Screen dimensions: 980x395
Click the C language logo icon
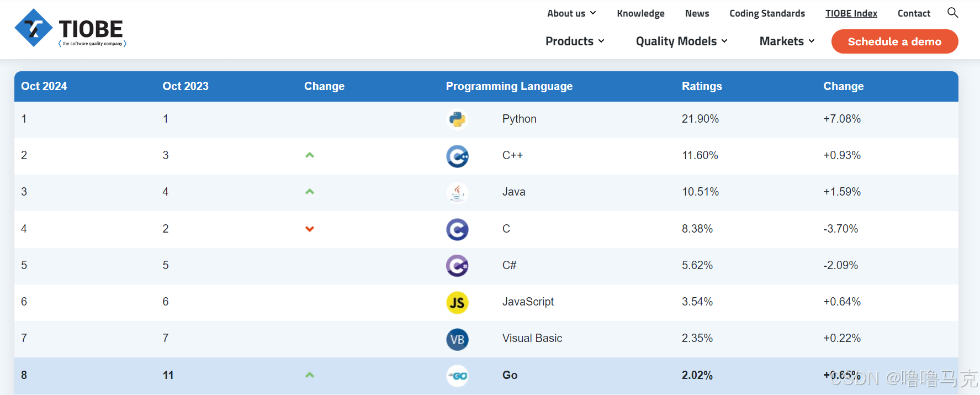point(457,229)
